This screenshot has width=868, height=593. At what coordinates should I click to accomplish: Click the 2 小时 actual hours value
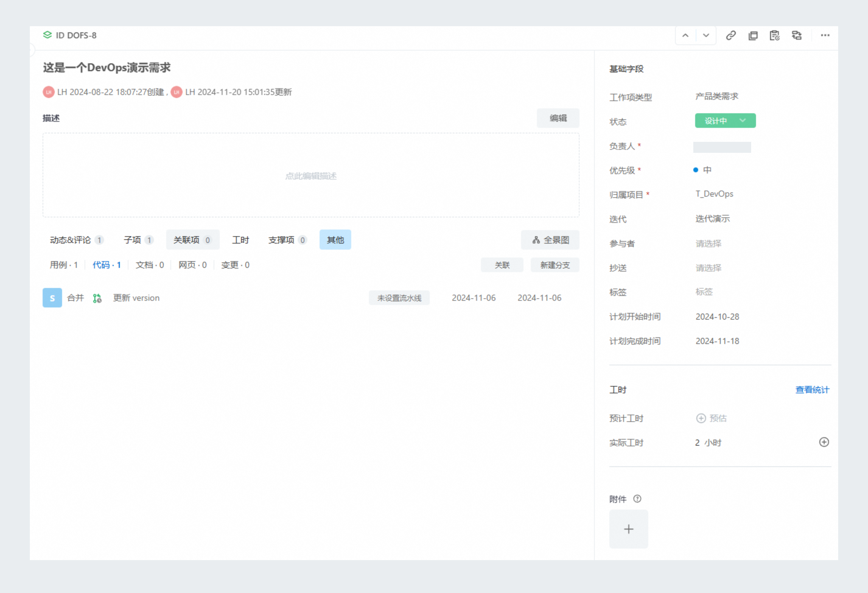pos(708,443)
